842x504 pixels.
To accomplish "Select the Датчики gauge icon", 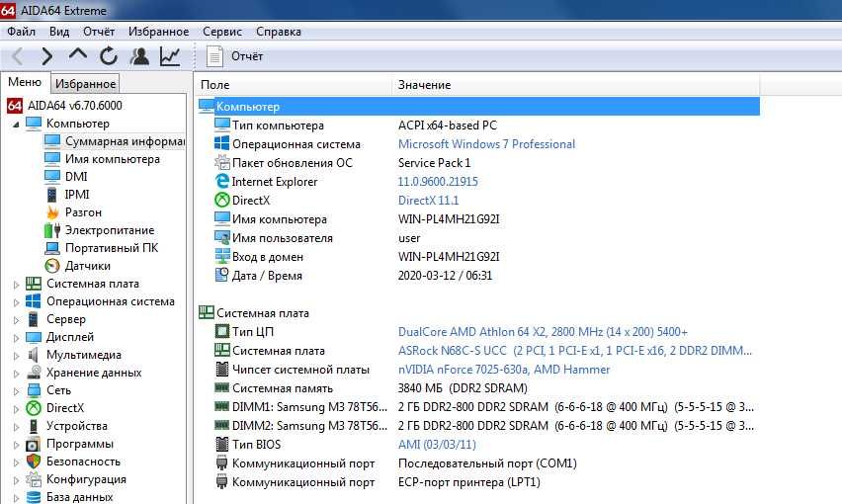I will click(x=52, y=266).
